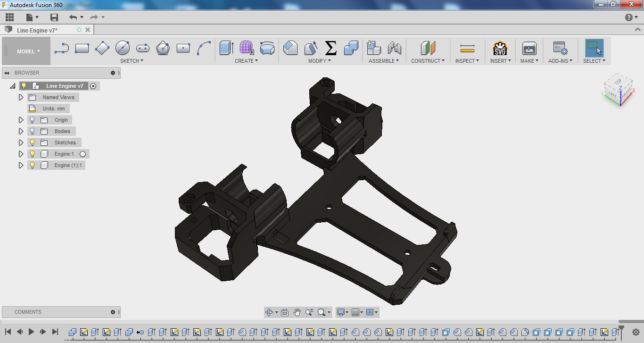Viewport: 644px width, 343px height.
Task: Select the Polygon sketch tool
Action: 163,48
